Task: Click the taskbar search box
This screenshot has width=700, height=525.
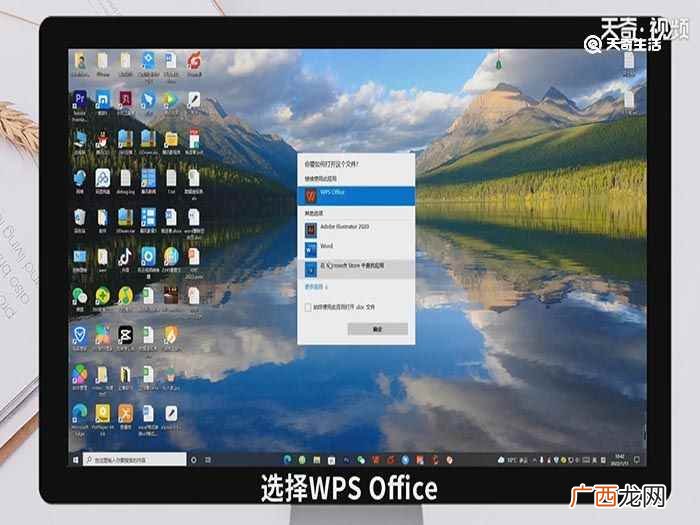Action: tap(134, 459)
